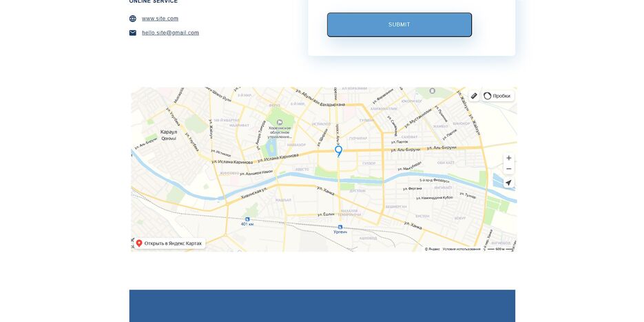
Task: Select the ruler distance tool on the map
Action: pyautogui.click(x=474, y=96)
